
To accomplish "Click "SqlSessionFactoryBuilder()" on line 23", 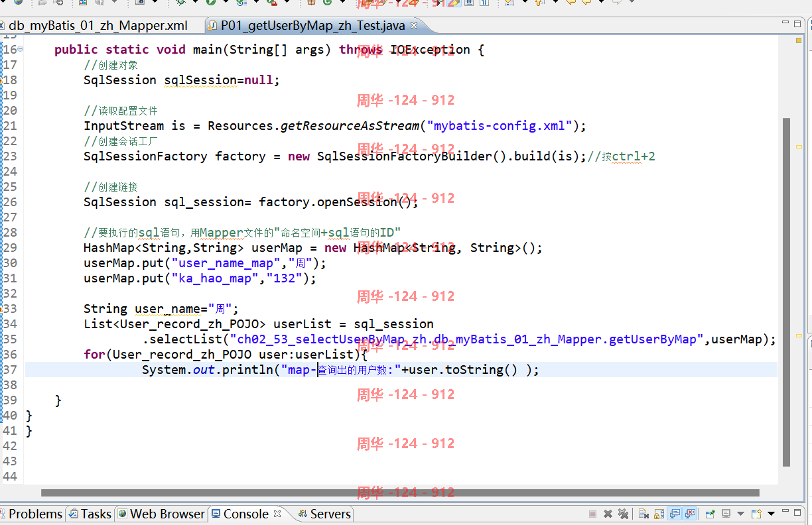I will (411, 156).
